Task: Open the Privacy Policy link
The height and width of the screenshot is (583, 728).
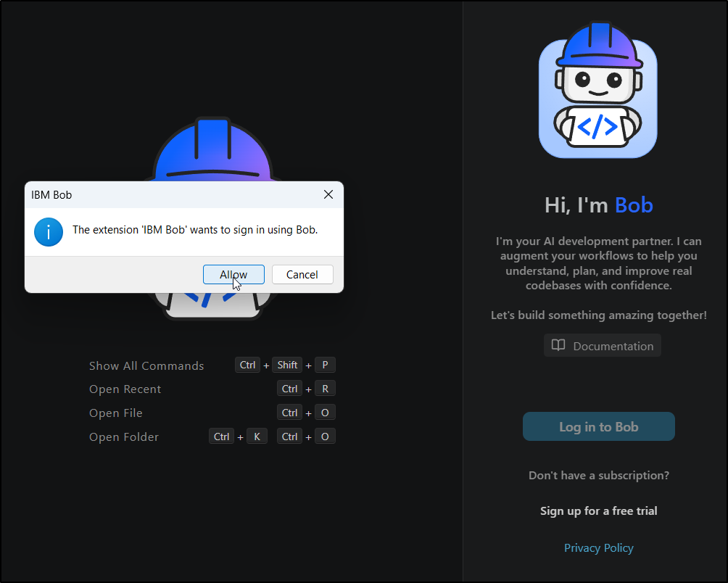Action: (598, 547)
